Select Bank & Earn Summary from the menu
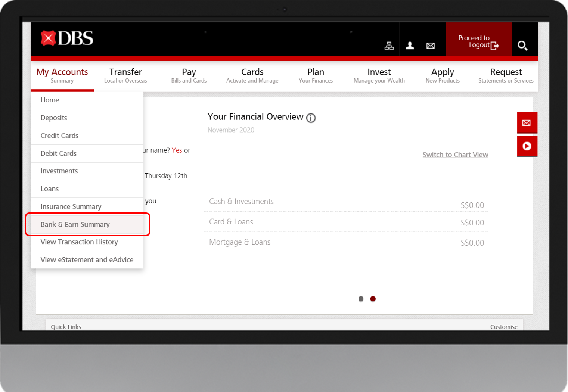The image size is (568, 392). pyautogui.click(x=75, y=224)
